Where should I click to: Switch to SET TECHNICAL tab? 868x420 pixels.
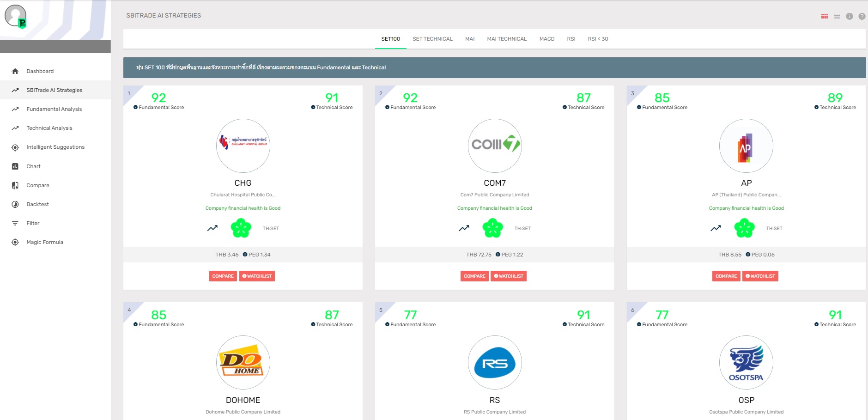coord(433,39)
